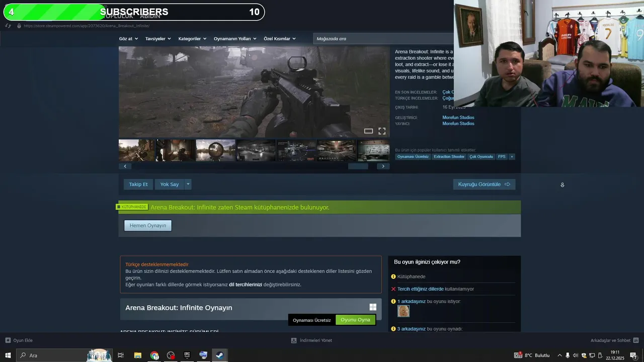Click the screenshot strip scrollbar thumb
The height and width of the screenshot is (362, 644).
[358, 166]
